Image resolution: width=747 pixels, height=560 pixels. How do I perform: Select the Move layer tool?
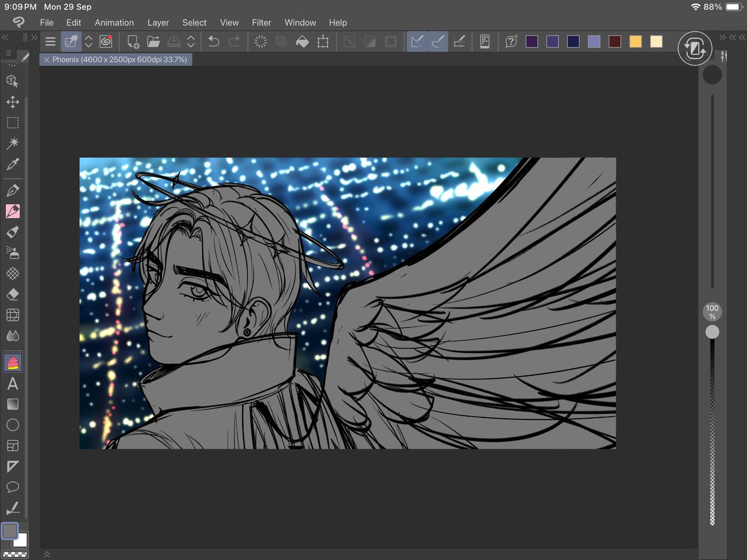(12, 102)
